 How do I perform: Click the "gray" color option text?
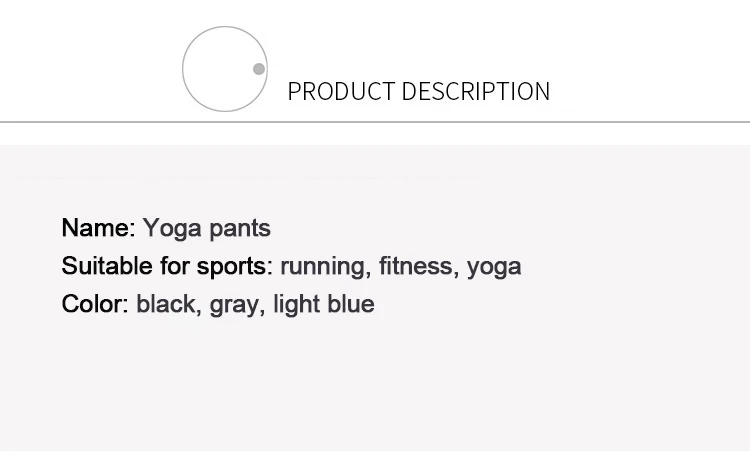coord(235,305)
